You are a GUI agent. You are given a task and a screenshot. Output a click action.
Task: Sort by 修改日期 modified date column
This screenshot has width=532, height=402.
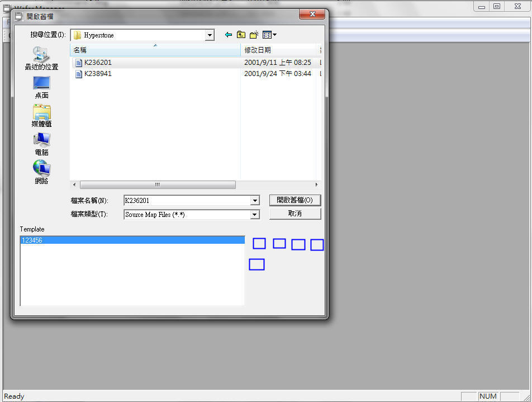[x=278, y=50]
